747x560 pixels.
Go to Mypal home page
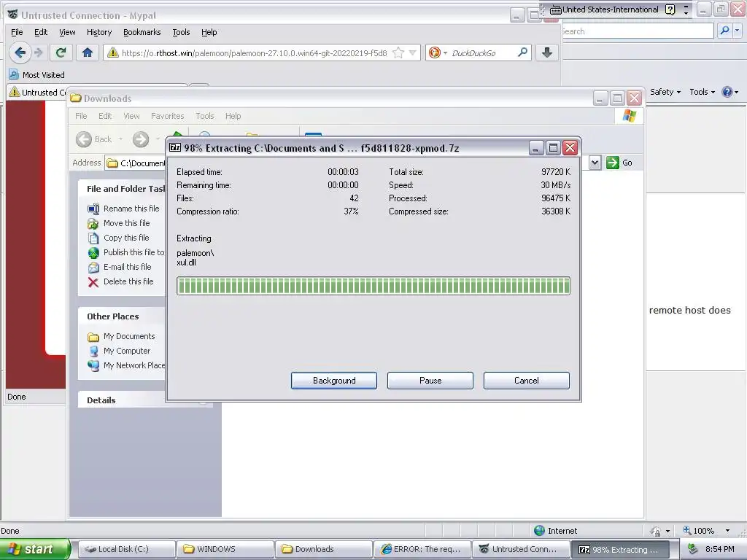tap(88, 52)
